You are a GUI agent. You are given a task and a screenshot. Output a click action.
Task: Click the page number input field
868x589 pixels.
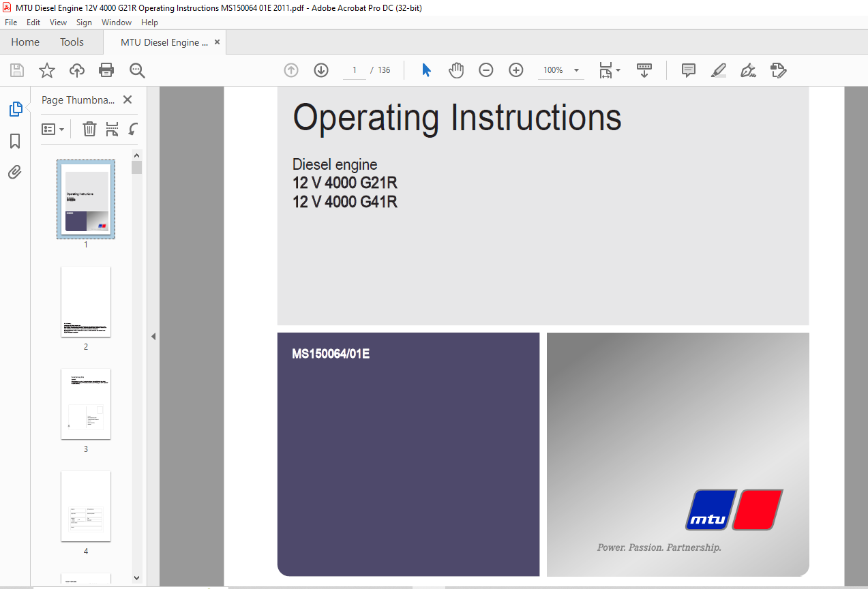(355, 70)
